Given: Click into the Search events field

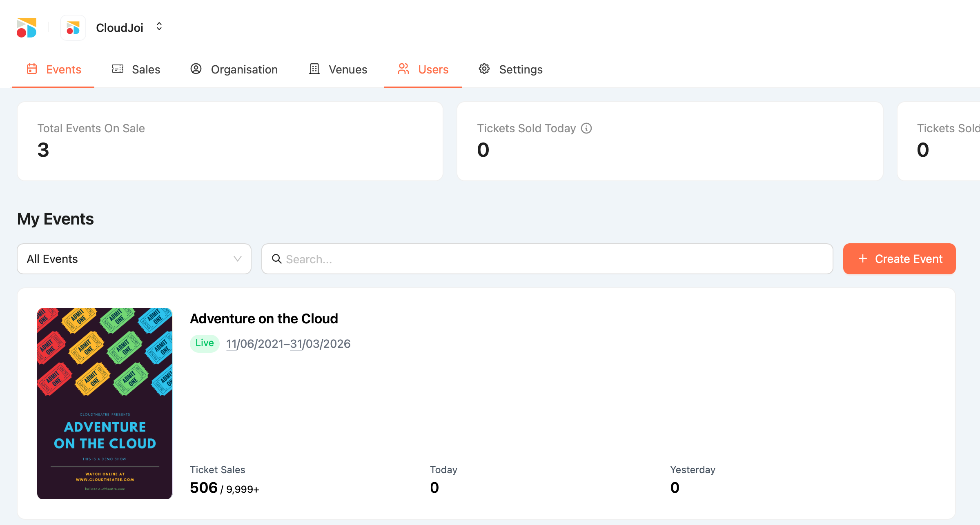Looking at the screenshot, I should coord(555,259).
